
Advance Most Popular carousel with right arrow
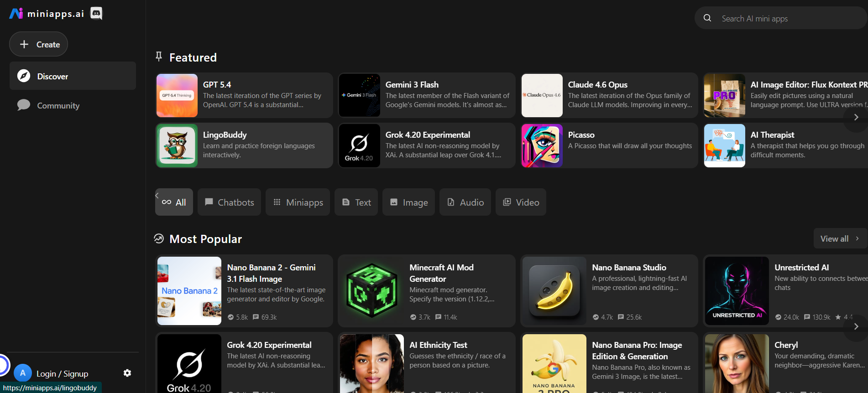856,326
